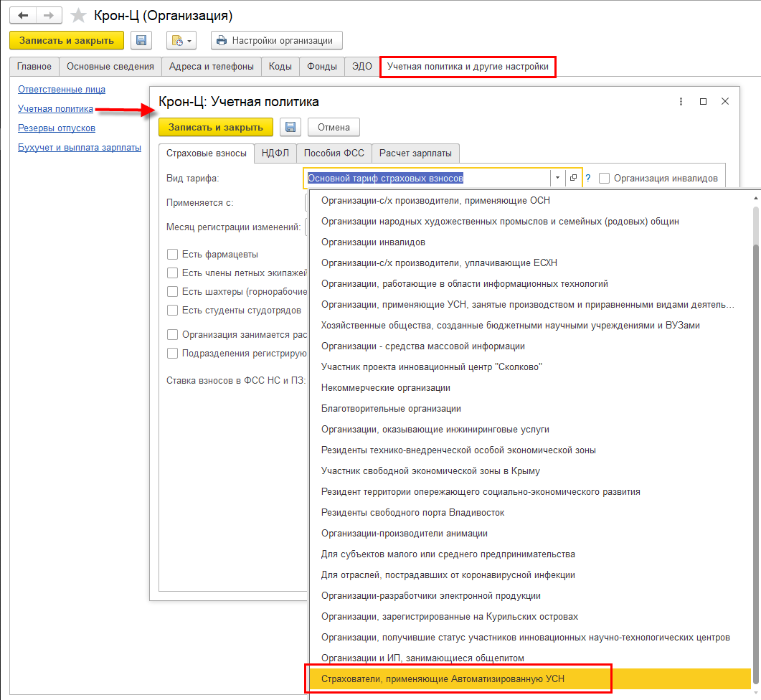Click the Вид тарифа input field

click(427, 178)
